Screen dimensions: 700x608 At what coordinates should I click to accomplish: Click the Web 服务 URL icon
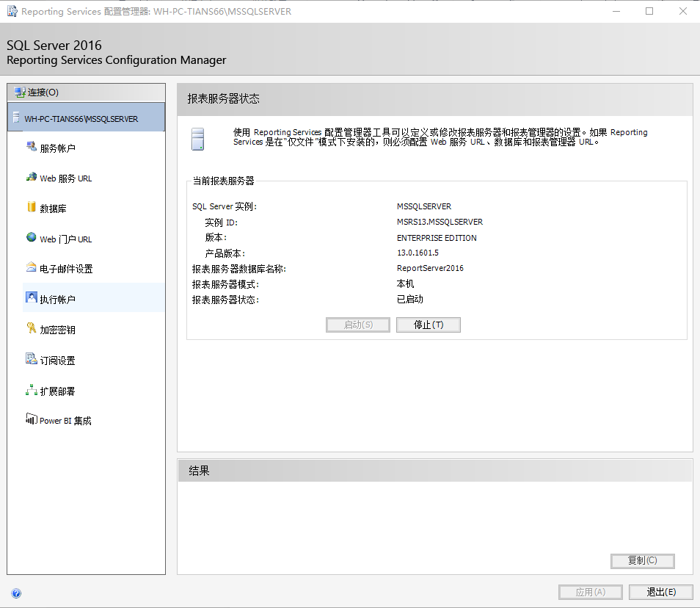click(32, 177)
